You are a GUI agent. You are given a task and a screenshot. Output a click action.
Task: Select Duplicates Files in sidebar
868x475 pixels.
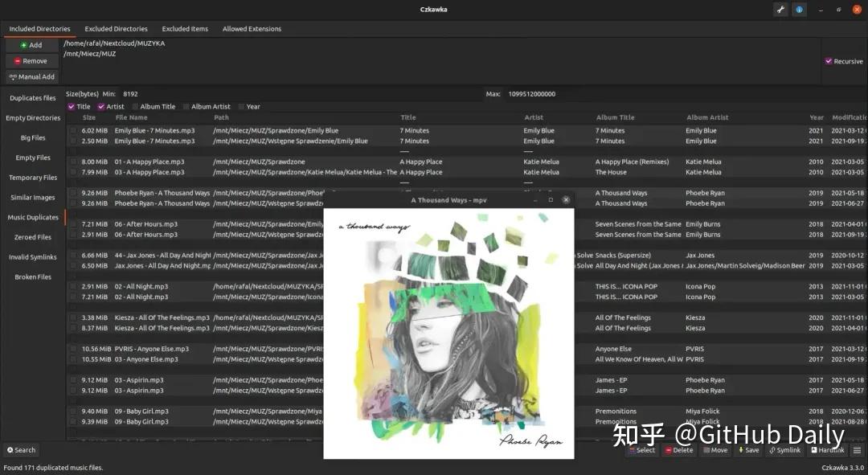coord(33,98)
